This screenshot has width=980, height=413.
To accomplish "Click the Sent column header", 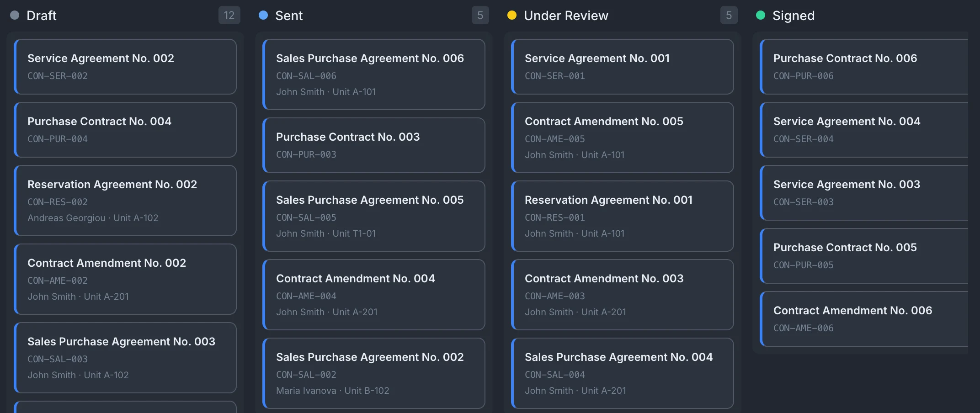I will tap(289, 16).
